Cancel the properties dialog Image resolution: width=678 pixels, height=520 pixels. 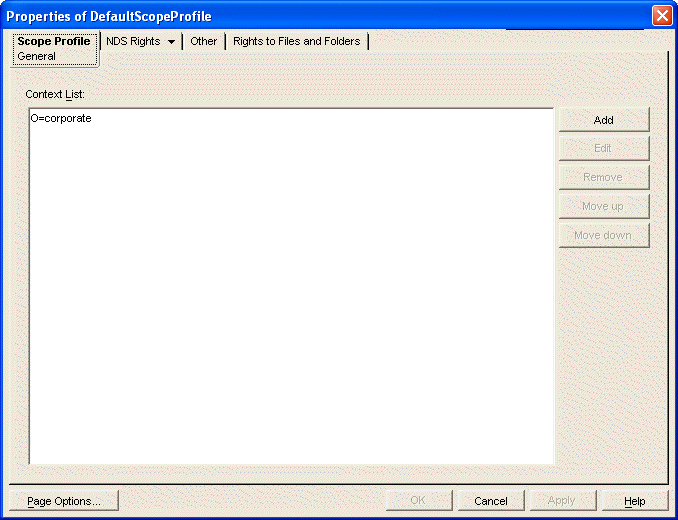tap(491, 501)
